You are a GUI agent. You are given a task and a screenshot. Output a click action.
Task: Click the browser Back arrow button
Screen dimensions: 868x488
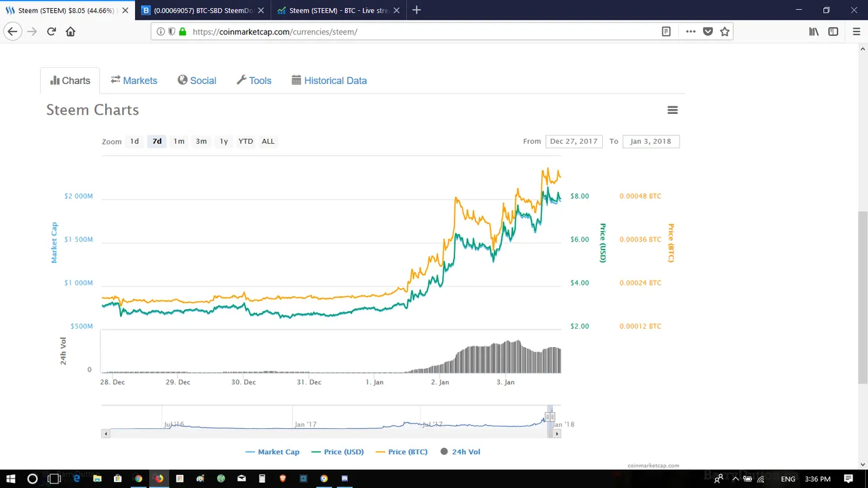(12, 31)
